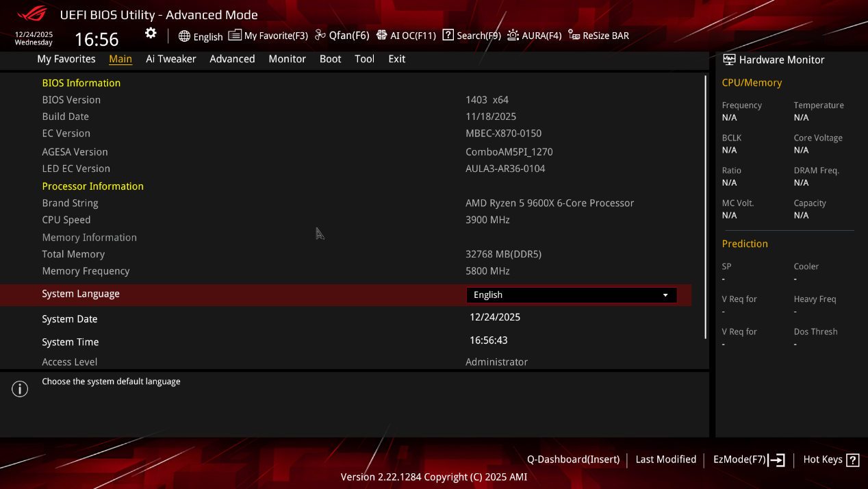Click the info icon in help area

(20, 390)
